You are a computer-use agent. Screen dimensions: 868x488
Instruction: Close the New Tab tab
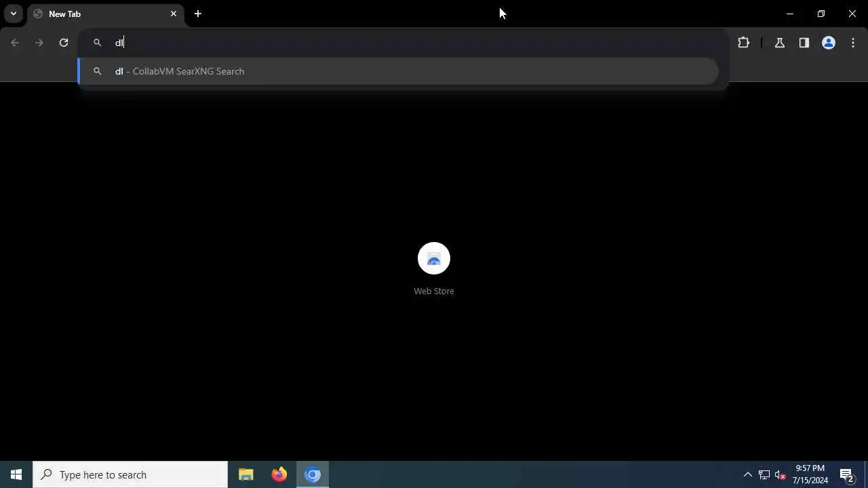[174, 14]
